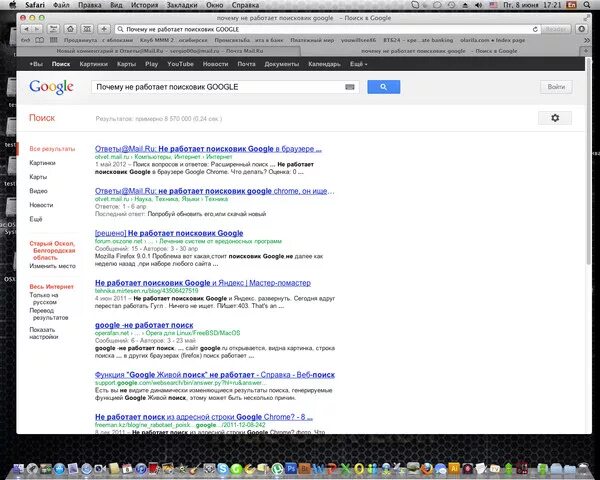This screenshot has height=480, width=600.
Task: Launch Photoshop from the Dock
Action: pyautogui.click(x=291, y=468)
